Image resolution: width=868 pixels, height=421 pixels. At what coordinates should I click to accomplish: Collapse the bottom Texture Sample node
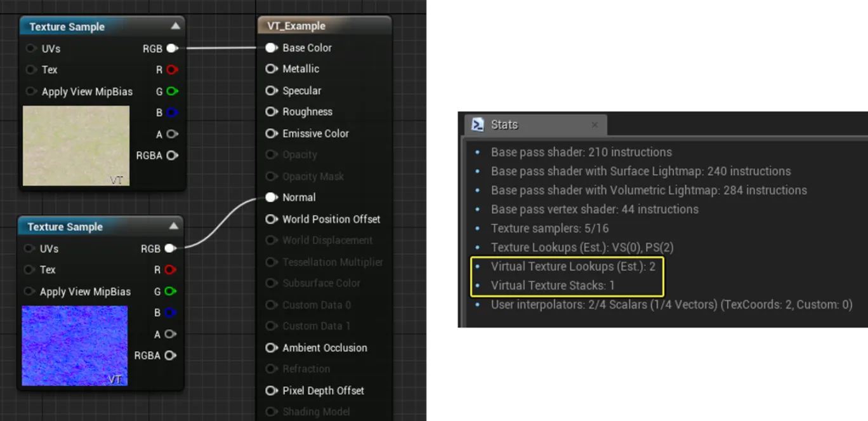coord(173,226)
